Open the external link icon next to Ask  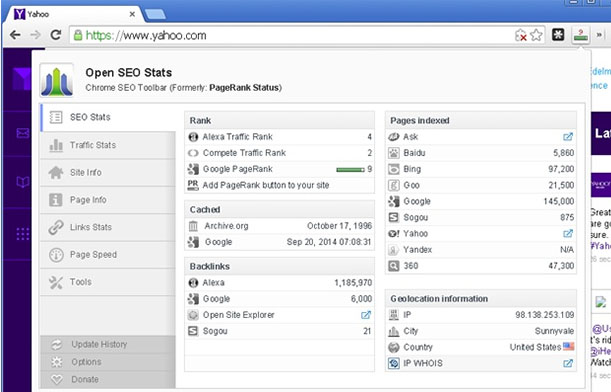[x=568, y=137]
